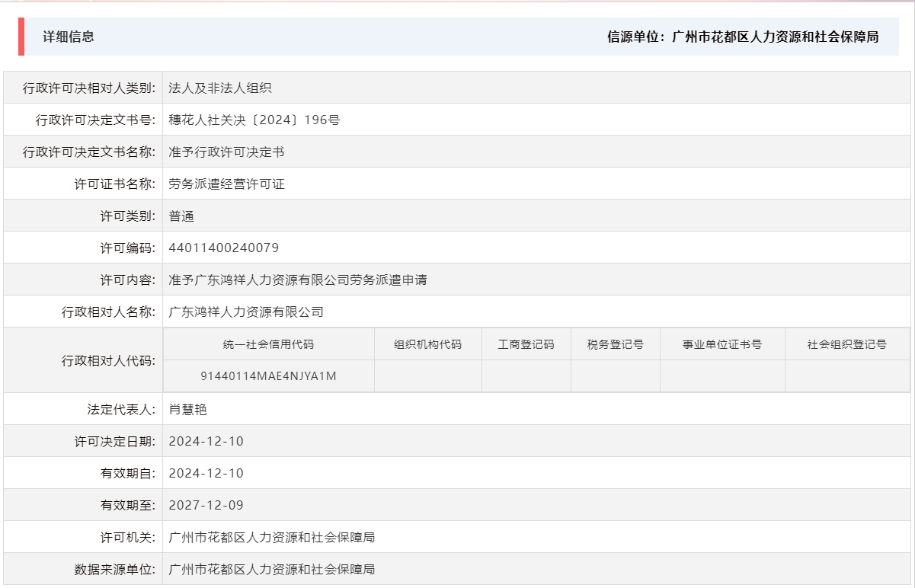Select the legal representative 肖慧艳

pyautogui.click(x=187, y=408)
